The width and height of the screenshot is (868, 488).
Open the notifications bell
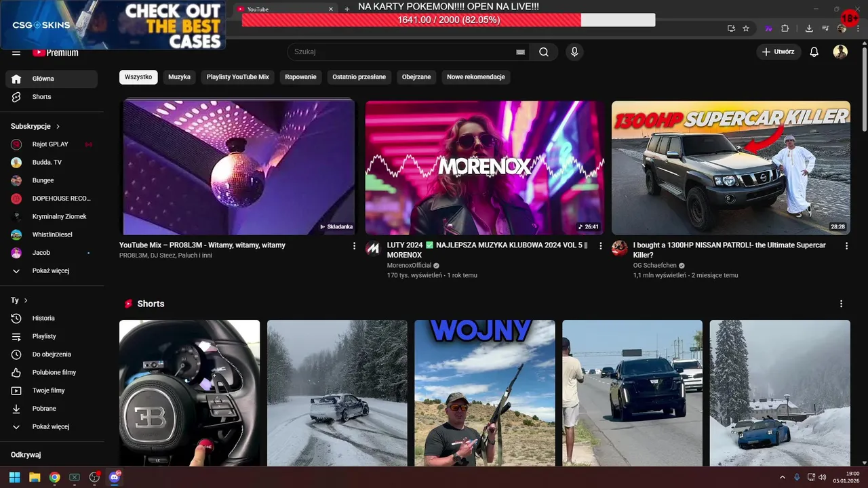814,52
